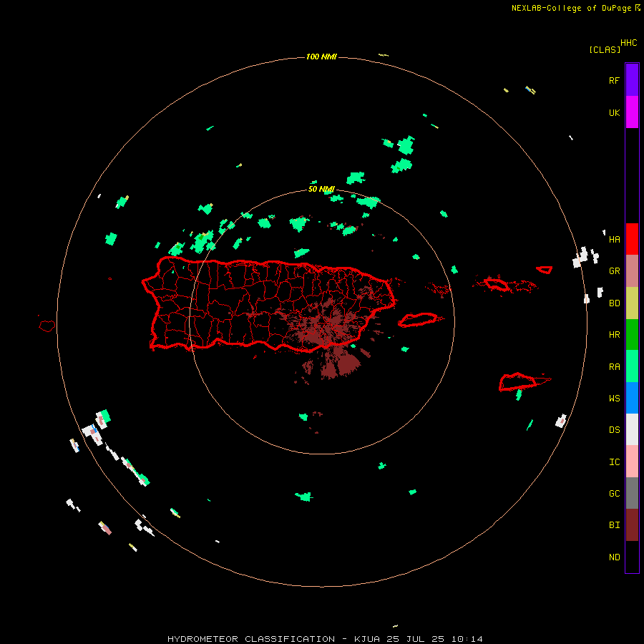The height and width of the screenshot is (644, 644).
Task: Click the BI legend label
Action: click(614, 525)
